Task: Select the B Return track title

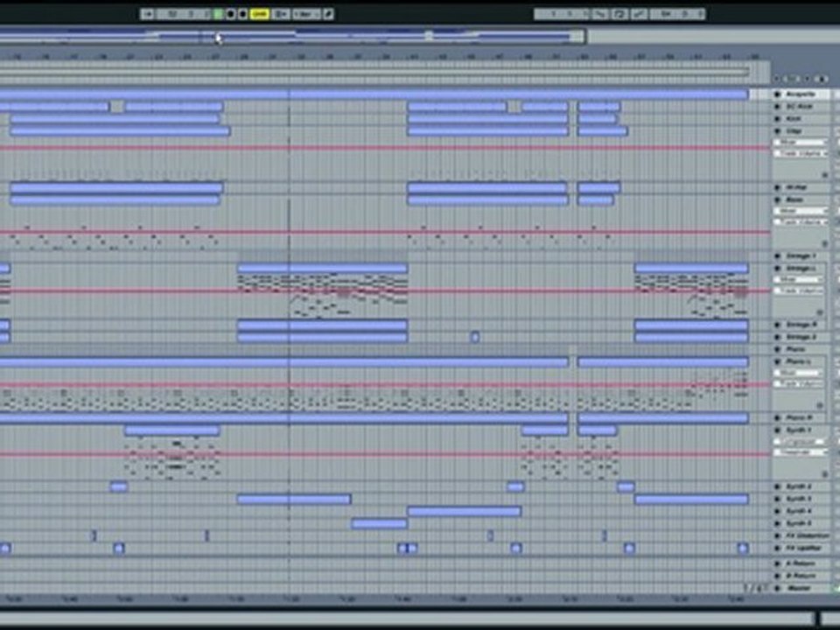Action: coord(801,576)
